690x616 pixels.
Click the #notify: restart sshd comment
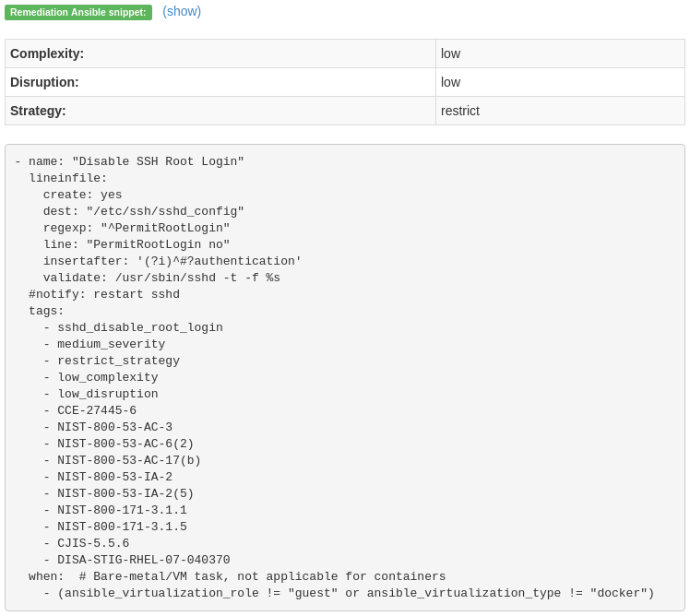pyautogui.click(x=104, y=294)
